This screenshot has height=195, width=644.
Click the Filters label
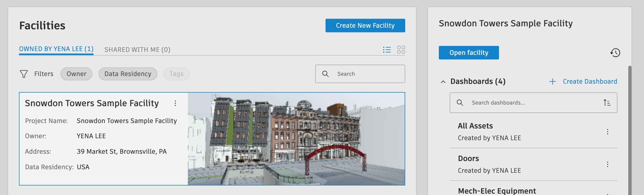[x=44, y=74]
